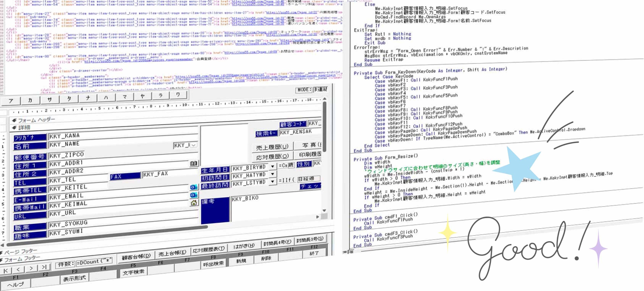This screenshot has height=291, width=644.
Task: Expand the combo box beside KKY_NAME
Action: point(194,145)
